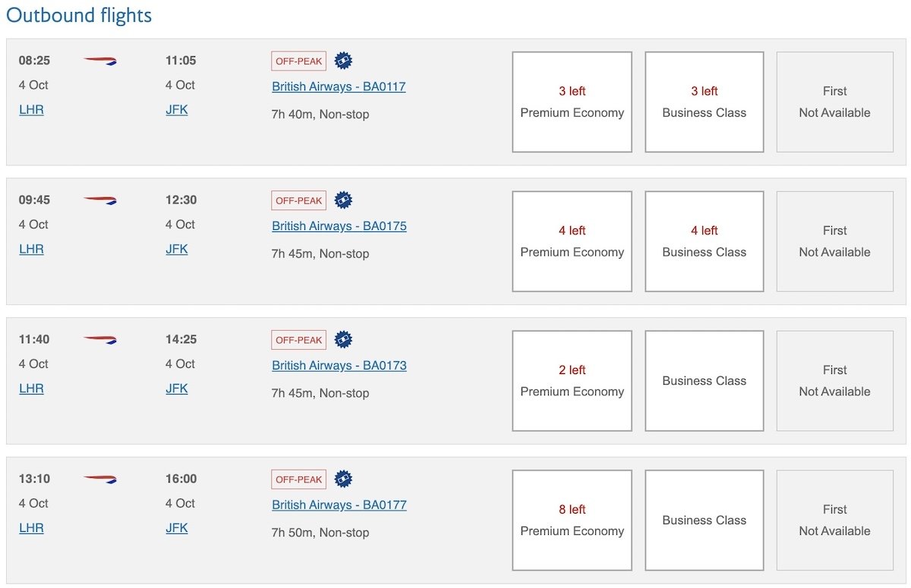Click British Airways logo on 08:25 flight
The image size is (911, 588).
point(100,61)
